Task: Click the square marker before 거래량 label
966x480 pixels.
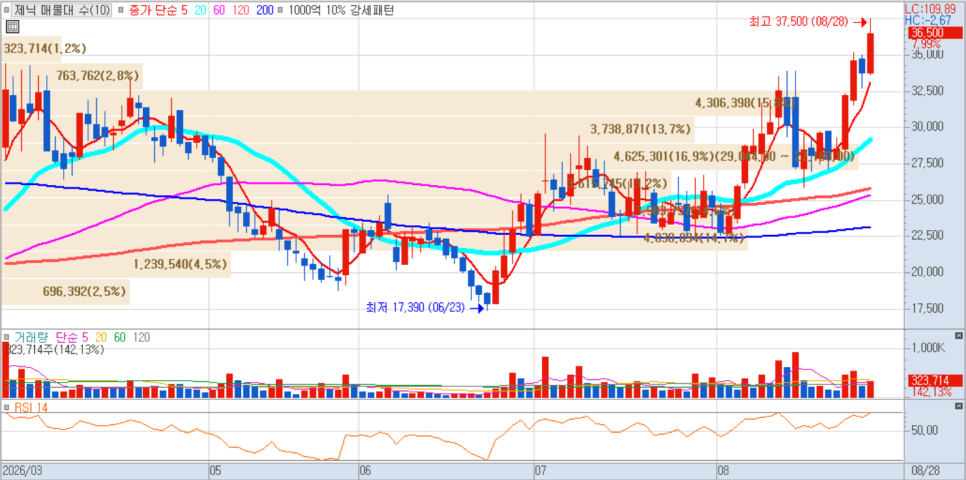Action: pyautogui.click(x=7, y=338)
